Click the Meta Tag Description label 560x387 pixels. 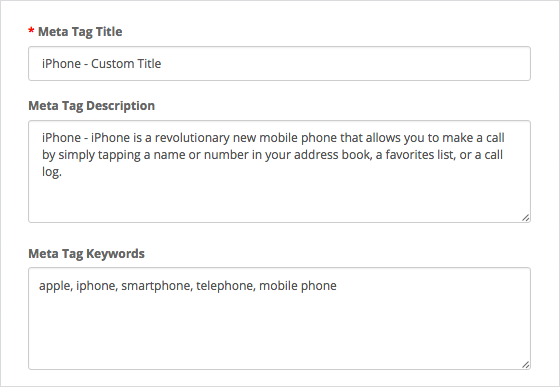point(91,106)
